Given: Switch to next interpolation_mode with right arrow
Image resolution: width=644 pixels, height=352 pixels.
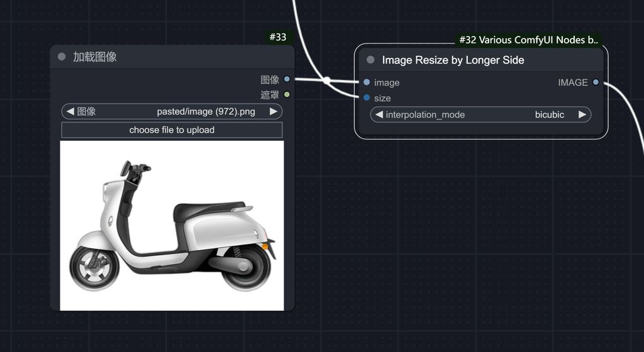Looking at the screenshot, I should tap(582, 114).
